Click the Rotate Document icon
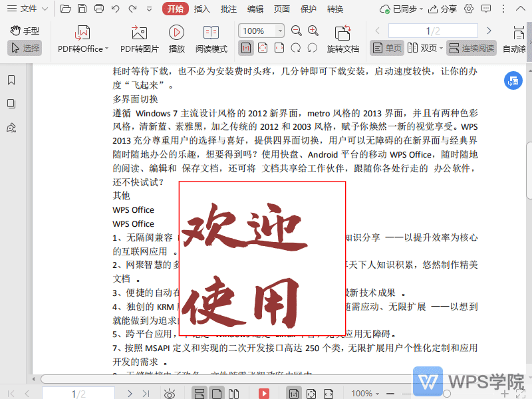 click(x=342, y=39)
